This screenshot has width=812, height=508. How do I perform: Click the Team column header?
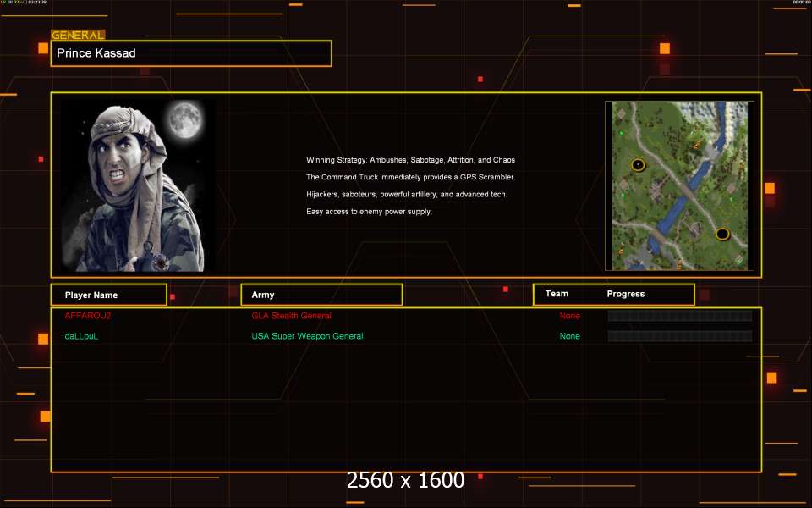click(x=557, y=294)
